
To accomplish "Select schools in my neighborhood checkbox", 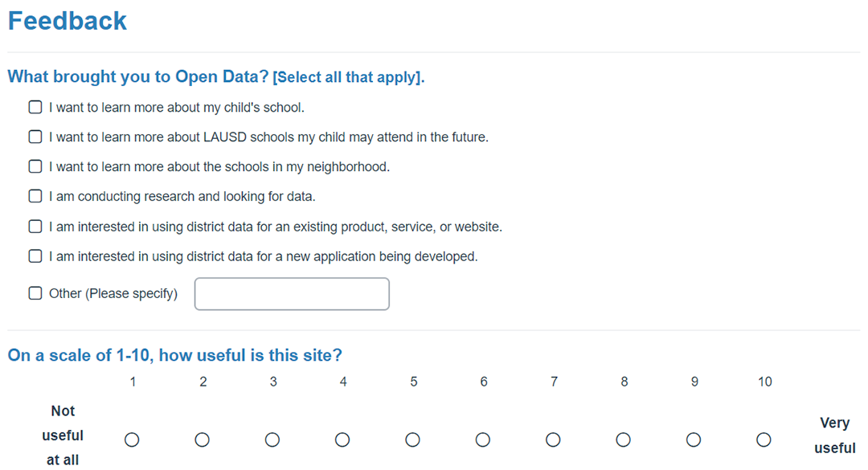I will (x=35, y=166).
